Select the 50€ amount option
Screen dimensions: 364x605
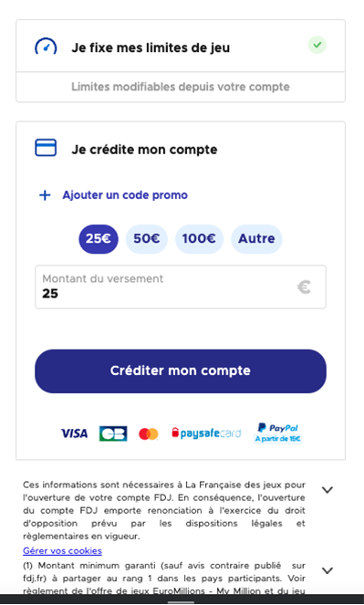coord(147,239)
